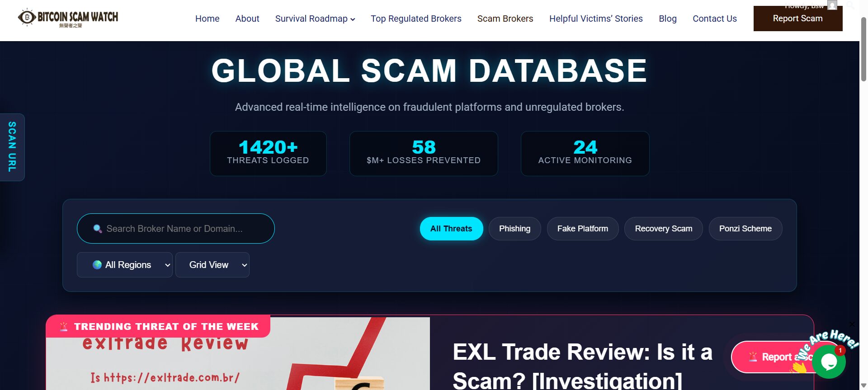Click the Global Scam Database heading

pos(429,70)
